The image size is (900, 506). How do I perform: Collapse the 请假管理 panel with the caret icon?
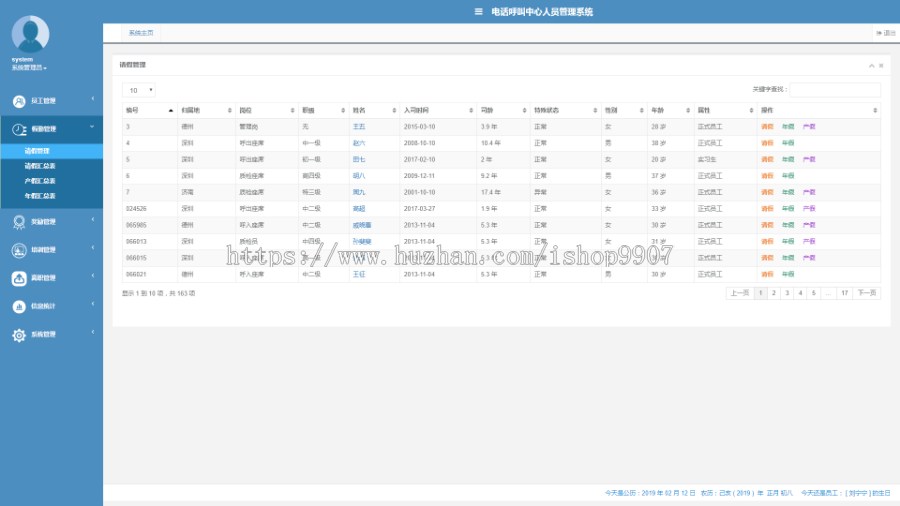click(871, 66)
